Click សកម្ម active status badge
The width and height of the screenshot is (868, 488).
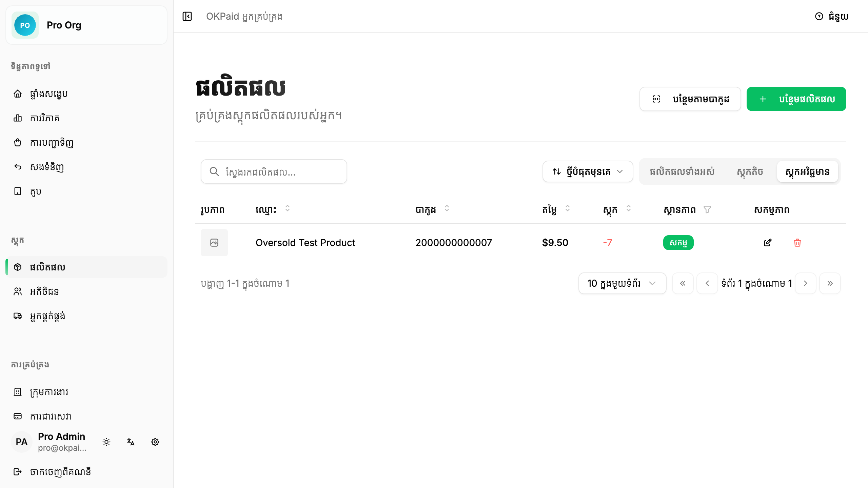pyautogui.click(x=678, y=243)
